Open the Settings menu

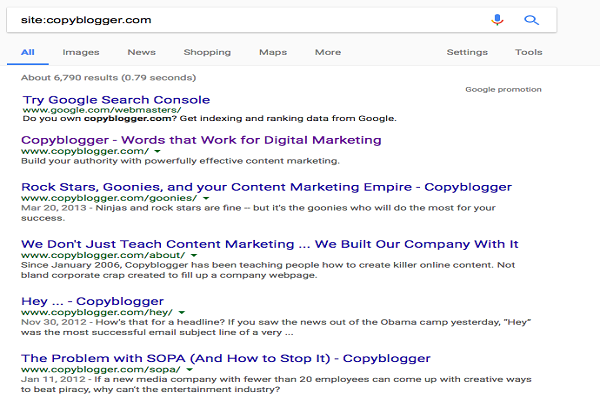(467, 52)
